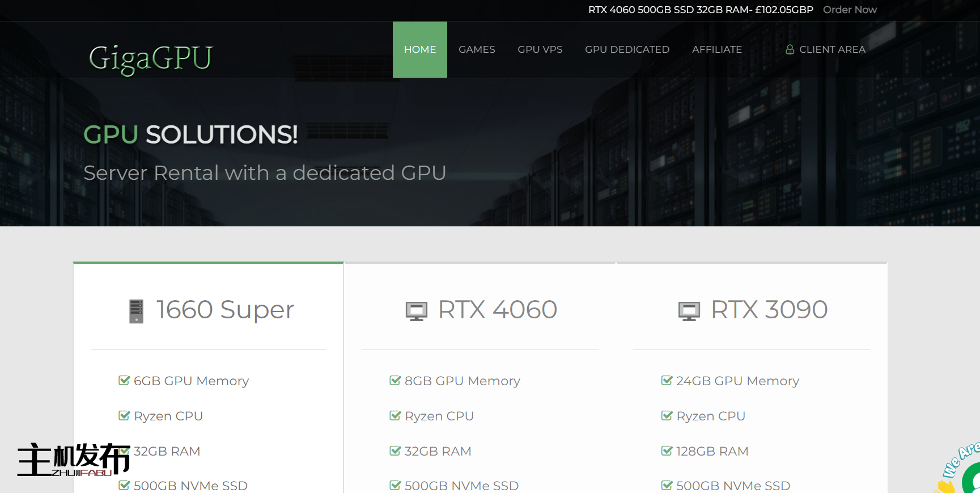The height and width of the screenshot is (493, 980).
Task: Click check icon next to 128GB RAM
Action: point(667,451)
